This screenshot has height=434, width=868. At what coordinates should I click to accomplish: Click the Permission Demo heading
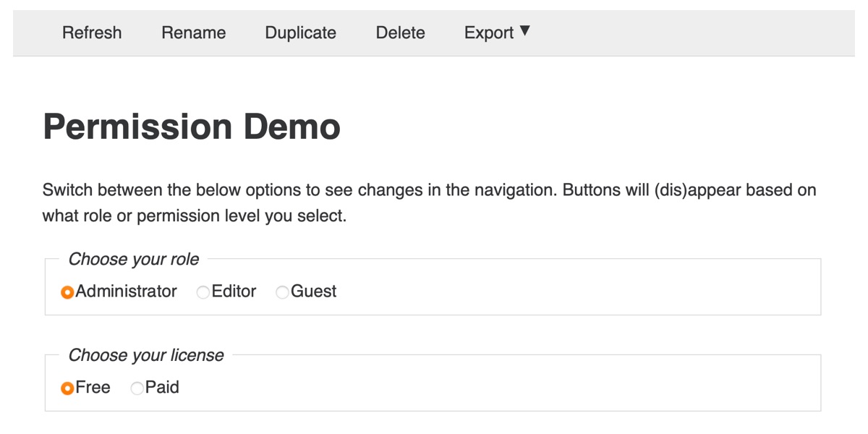pos(192,127)
